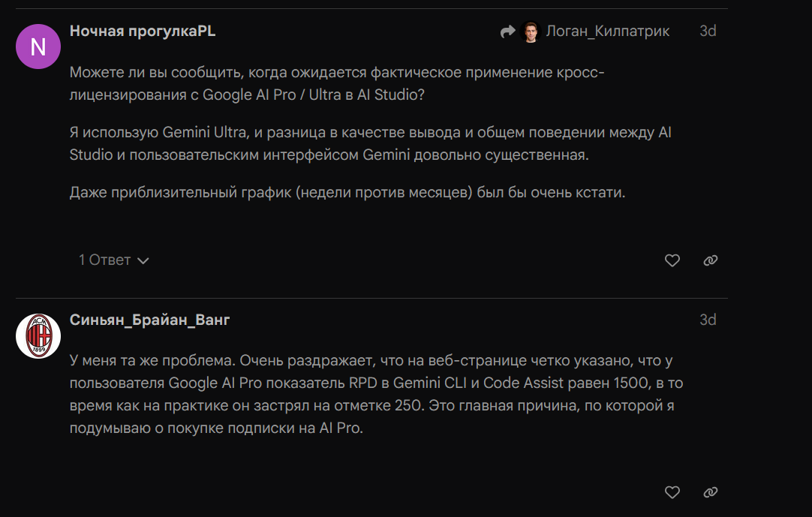Viewport: 812px width, 517px height.
Task: Open the Ночная прогулкаPL username link
Action: [x=143, y=31]
